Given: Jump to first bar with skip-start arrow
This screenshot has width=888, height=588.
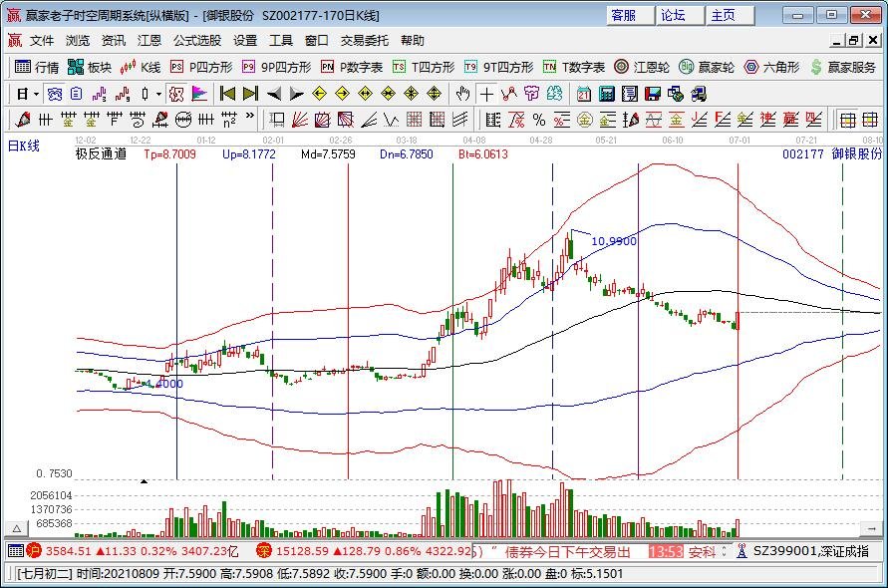Looking at the screenshot, I should click(x=227, y=94).
